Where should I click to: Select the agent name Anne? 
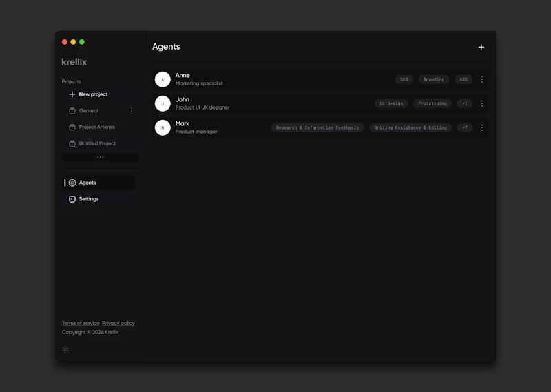click(x=183, y=75)
